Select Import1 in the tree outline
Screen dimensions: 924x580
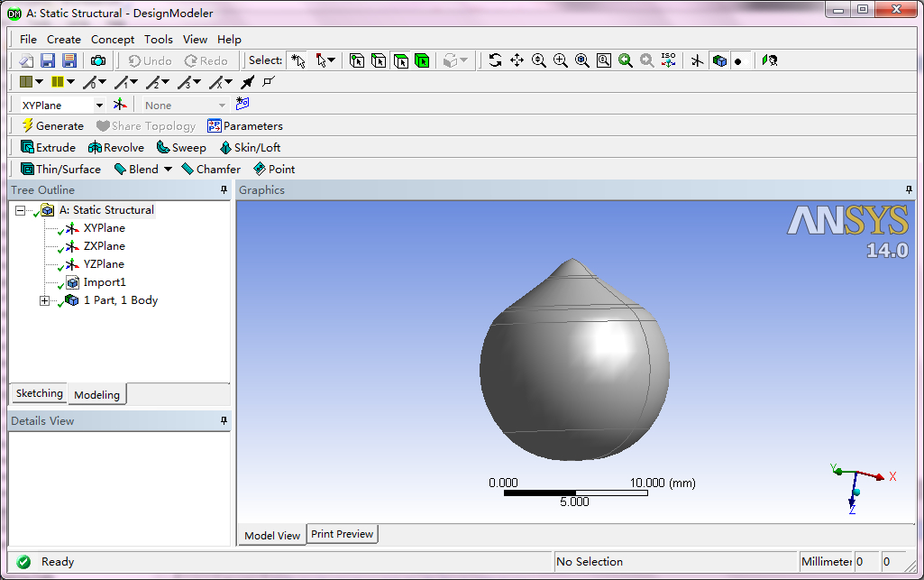(105, 282)
